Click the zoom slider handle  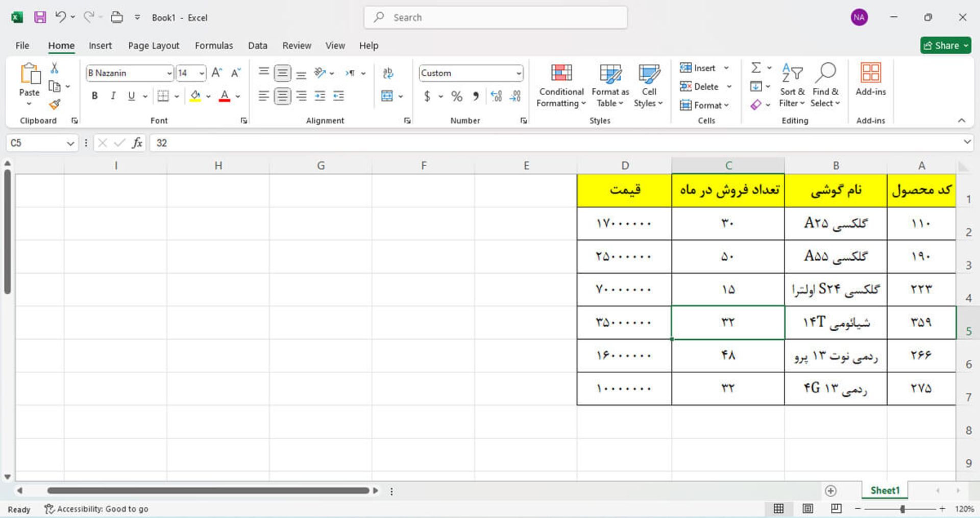(902, 509)
